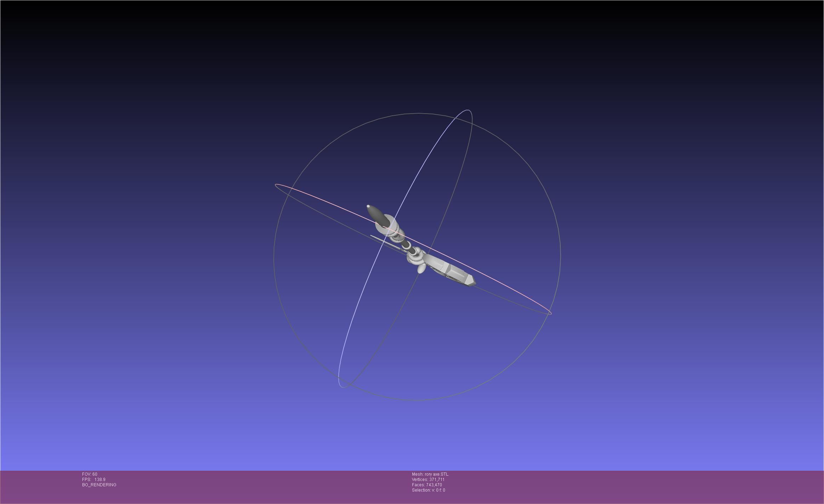Click the faceted arrow-shaped end of the model
824x504 pixels.
[470, 280]
